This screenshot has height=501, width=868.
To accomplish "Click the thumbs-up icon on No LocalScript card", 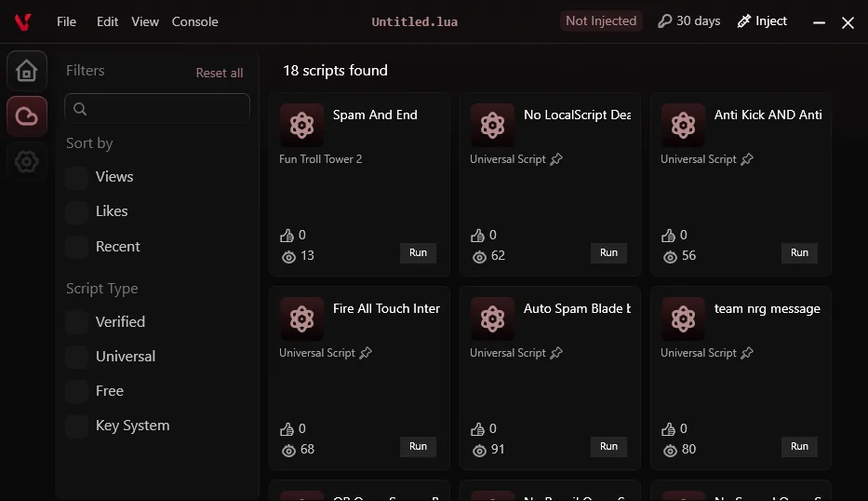I will (x=477, y=236).
